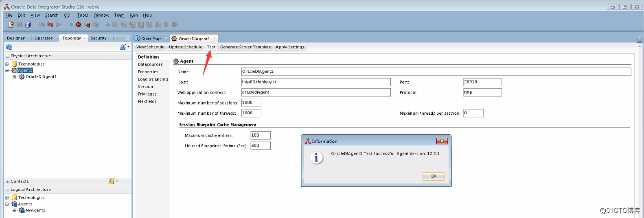The height and width of the screenshot is (218, 644).
Task: Click the Test button
Action: [211, 47]
